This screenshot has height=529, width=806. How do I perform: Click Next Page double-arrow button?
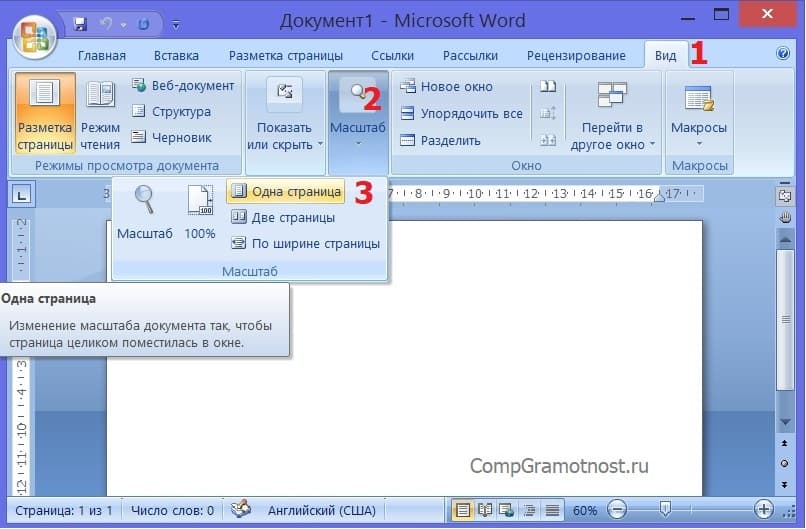[x=784, y=485]
